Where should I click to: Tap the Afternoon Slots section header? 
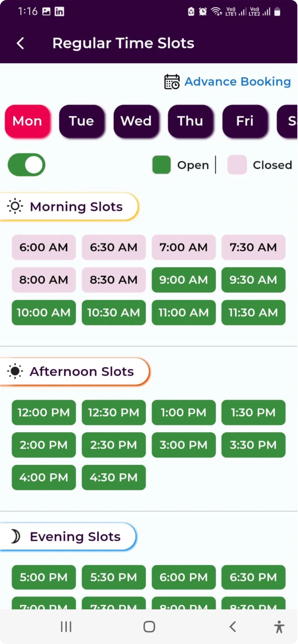coord(82,372)
